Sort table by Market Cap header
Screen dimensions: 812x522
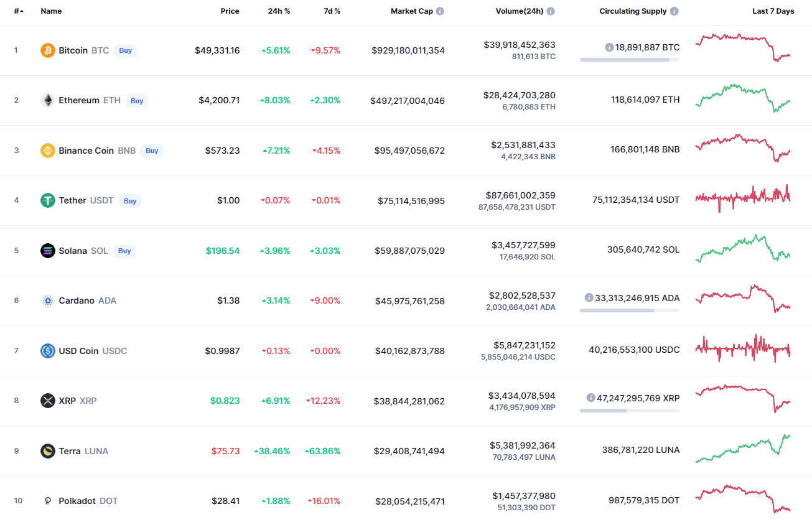tap(412, 11)
